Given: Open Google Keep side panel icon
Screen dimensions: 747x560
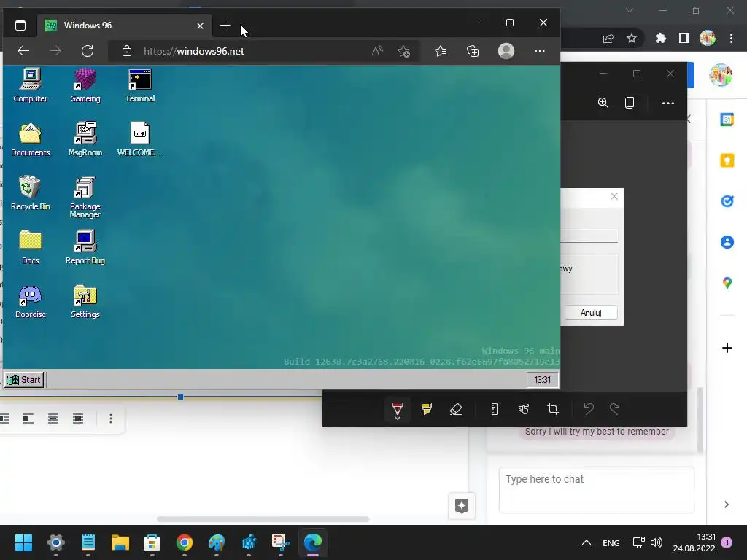Looking at the screenshot, I should point(727,160).
